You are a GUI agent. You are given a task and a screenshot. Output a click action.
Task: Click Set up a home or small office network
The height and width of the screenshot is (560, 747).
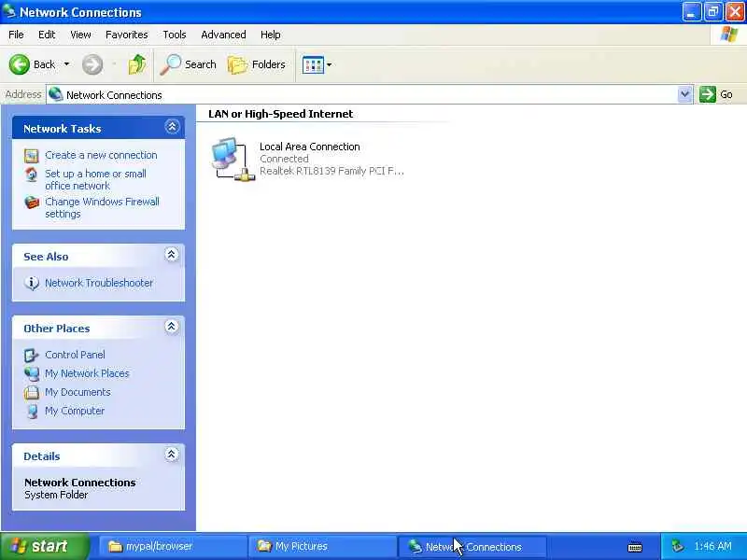point(96,179)
